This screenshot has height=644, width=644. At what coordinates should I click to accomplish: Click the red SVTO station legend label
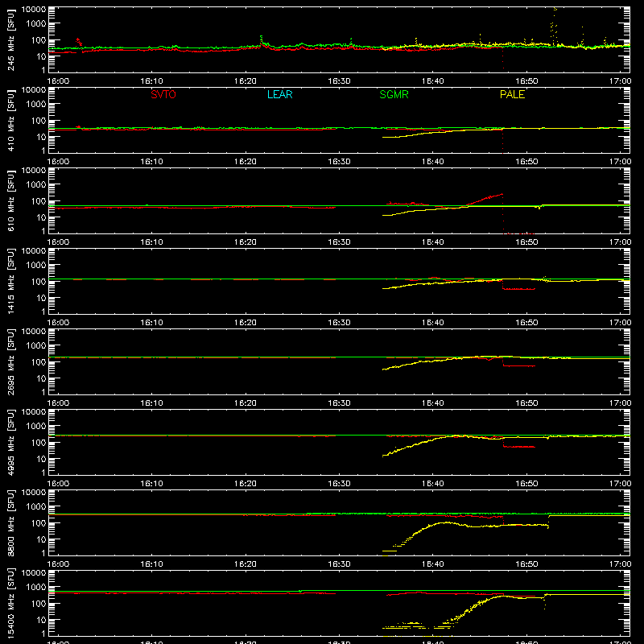point(163,94)
